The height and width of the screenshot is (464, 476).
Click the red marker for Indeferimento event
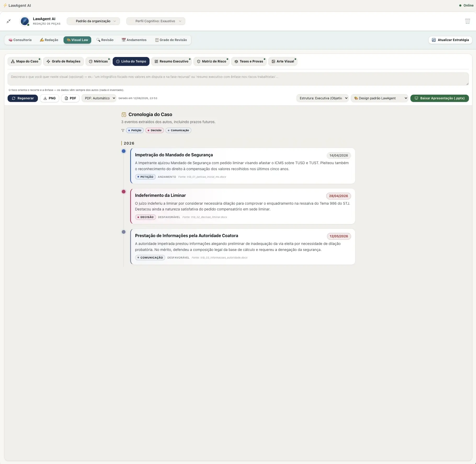pos(124,192)
